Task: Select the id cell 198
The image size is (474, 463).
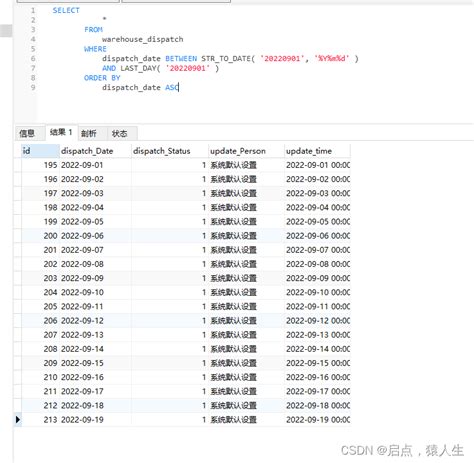Action: (x=40, y=207)
